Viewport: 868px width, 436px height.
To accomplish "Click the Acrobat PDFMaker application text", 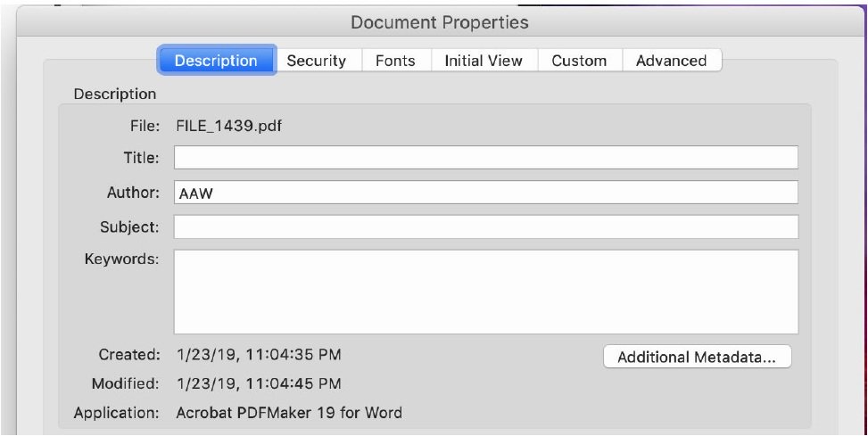I will [289, 413].
